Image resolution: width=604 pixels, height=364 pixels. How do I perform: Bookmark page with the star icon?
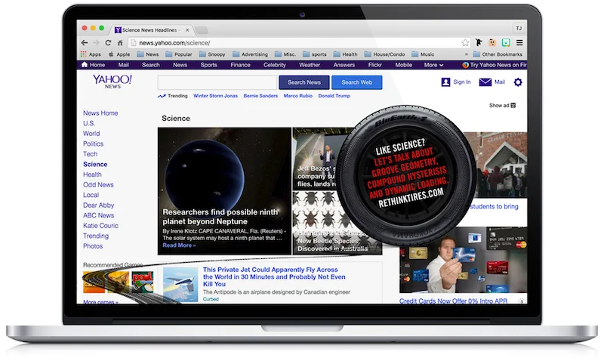pos(465,43)
